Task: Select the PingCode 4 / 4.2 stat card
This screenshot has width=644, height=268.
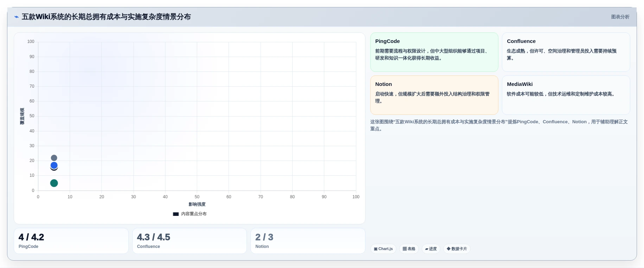Action: (x=71, y=241)
